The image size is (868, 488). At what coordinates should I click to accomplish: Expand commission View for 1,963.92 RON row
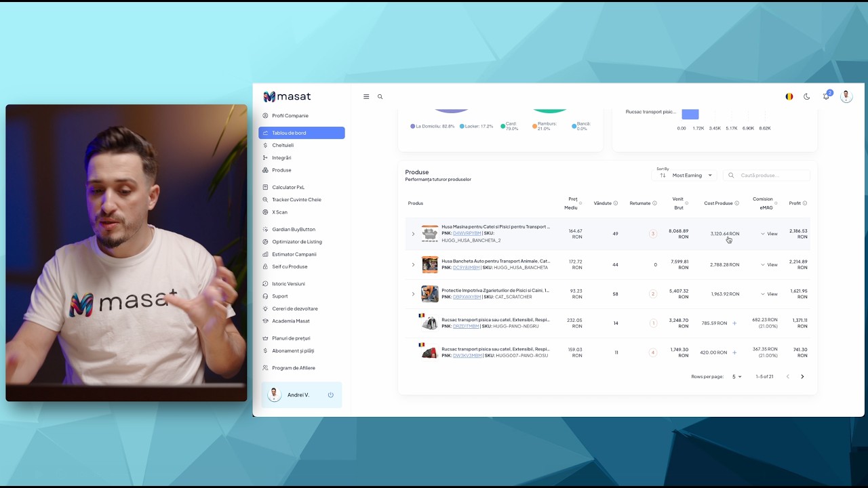coord(769,294)
